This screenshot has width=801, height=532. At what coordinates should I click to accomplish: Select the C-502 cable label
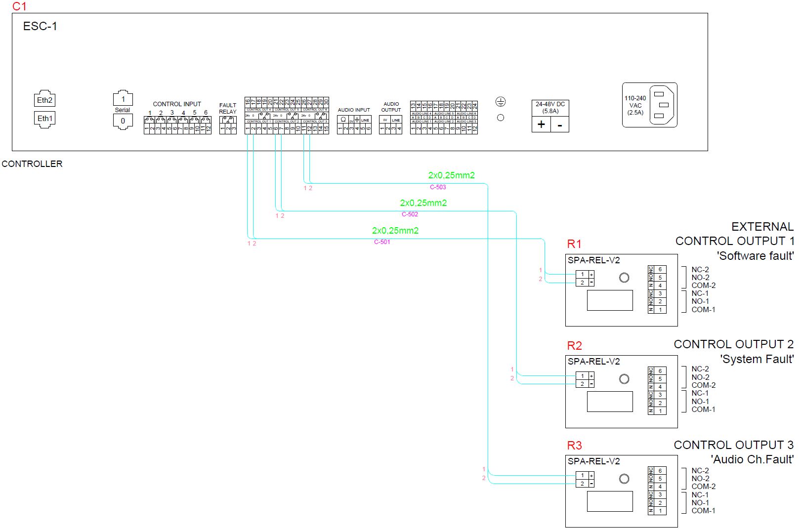pyautogui.click(x=410, y=214)
